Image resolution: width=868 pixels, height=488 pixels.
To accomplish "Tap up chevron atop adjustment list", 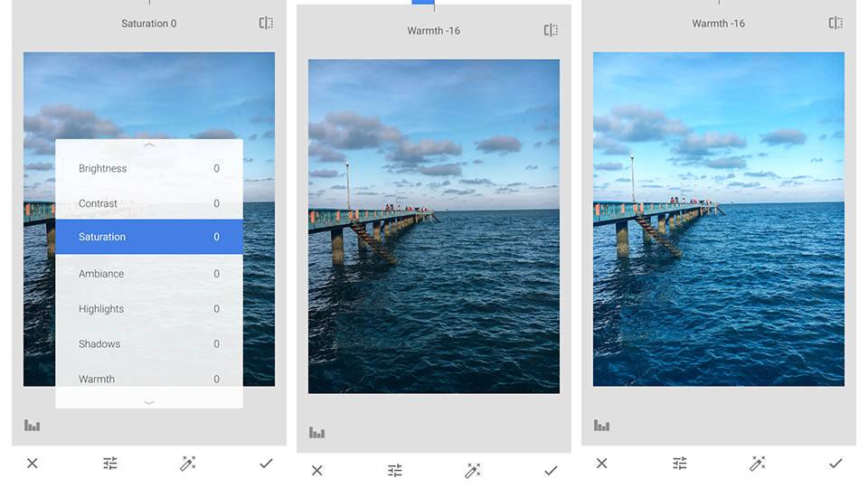I will [149, 145].
